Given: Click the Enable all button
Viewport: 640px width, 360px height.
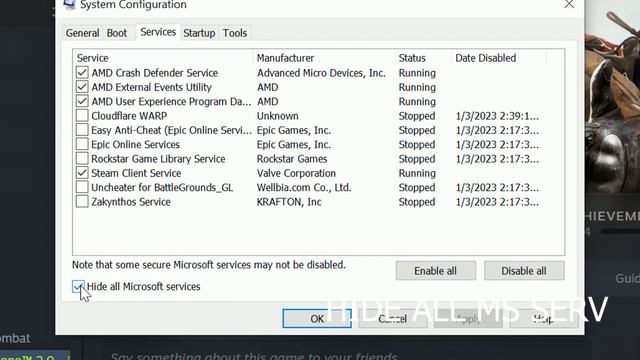Looking at the screenshot, I should (436, 271).
